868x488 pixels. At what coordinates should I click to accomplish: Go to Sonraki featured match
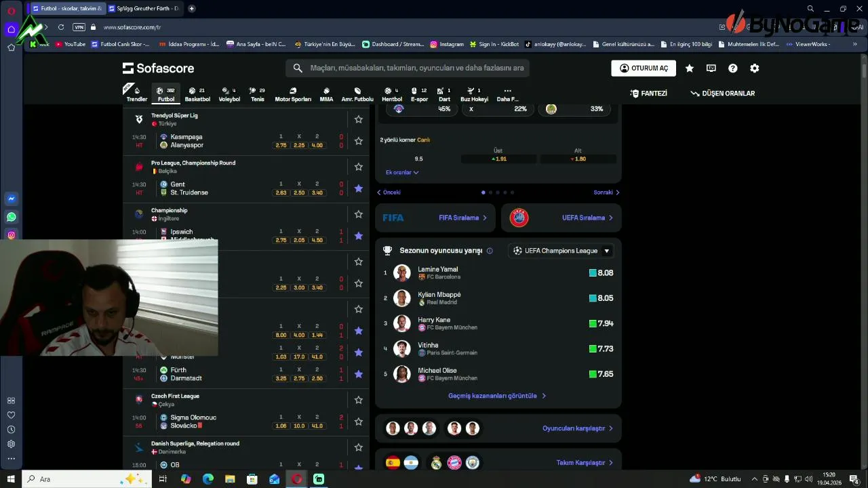tap(607, 192)
